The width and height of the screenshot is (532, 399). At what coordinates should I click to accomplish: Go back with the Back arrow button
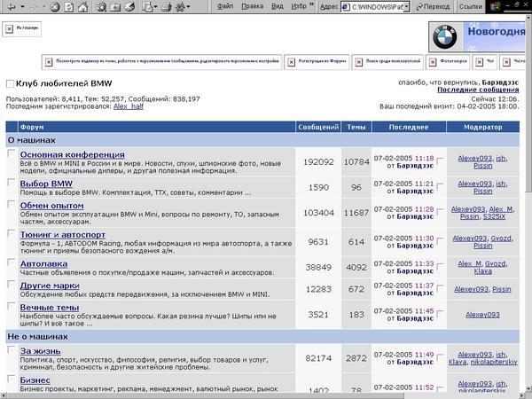pyautogui.click(x=12, y=6)
